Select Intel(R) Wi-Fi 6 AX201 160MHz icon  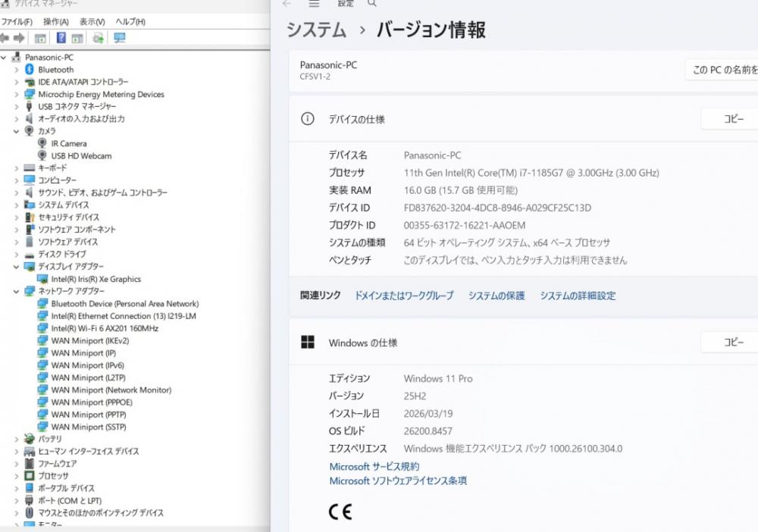tap(42, 329)
